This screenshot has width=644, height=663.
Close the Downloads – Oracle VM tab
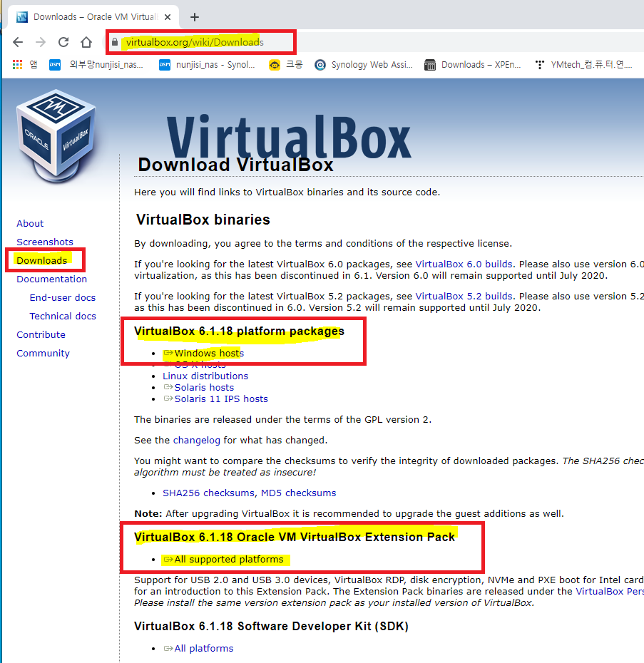pos(168,17)
